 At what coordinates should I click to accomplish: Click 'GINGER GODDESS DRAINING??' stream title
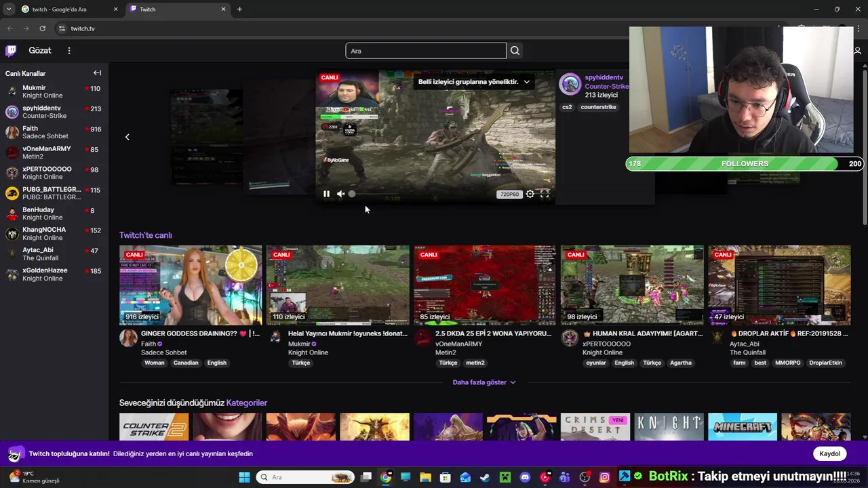pyautogui.click(x=200, y=333)
